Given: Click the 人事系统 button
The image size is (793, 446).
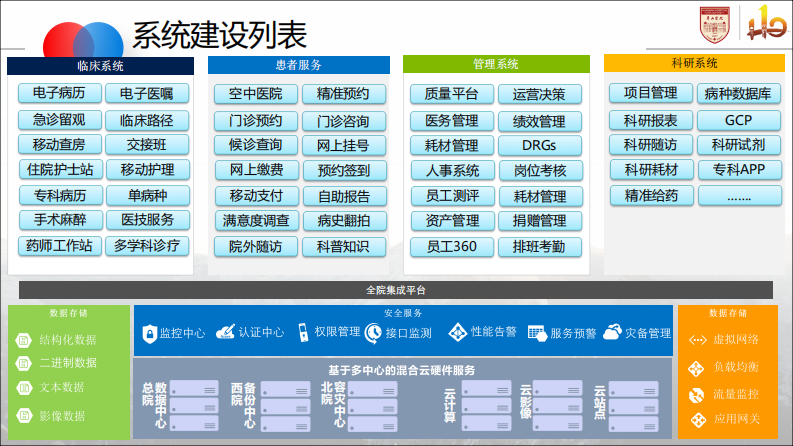Looking at the screenshot, I should [x=453, y=170].
